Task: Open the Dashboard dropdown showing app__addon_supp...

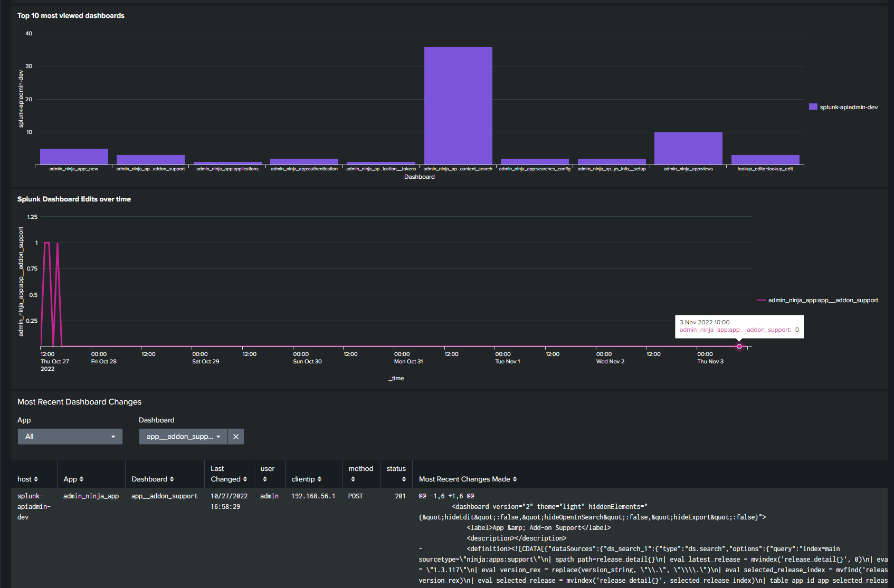Action: coord(183,437)
